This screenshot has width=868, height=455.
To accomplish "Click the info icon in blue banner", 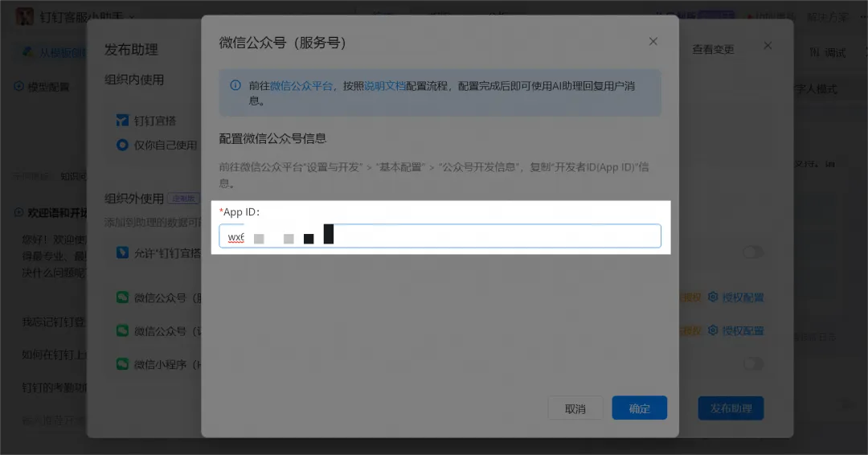I will pos(235,85).
